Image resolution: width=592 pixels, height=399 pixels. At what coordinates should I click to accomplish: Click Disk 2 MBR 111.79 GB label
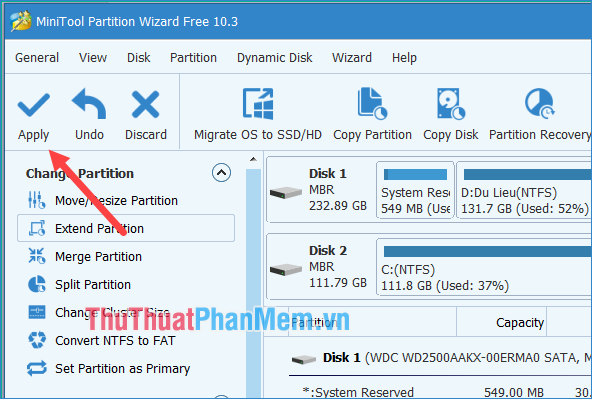pyautogui.click(x=338, y=267)
